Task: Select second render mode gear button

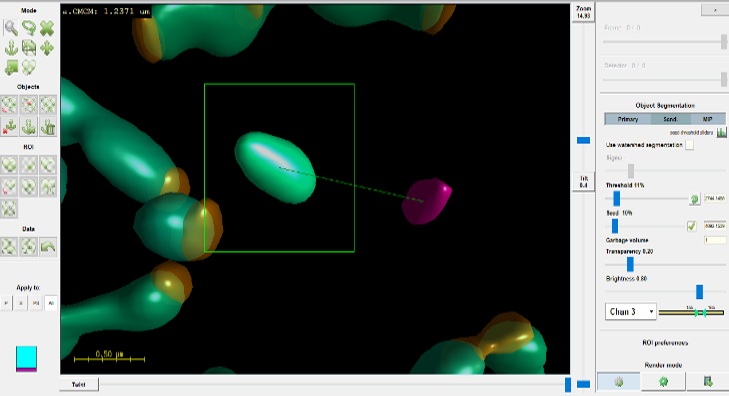Action: [663, 382]
